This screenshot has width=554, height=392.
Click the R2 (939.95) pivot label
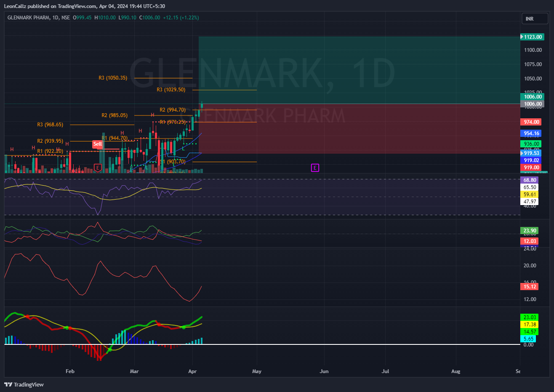[x=50, y=141]
